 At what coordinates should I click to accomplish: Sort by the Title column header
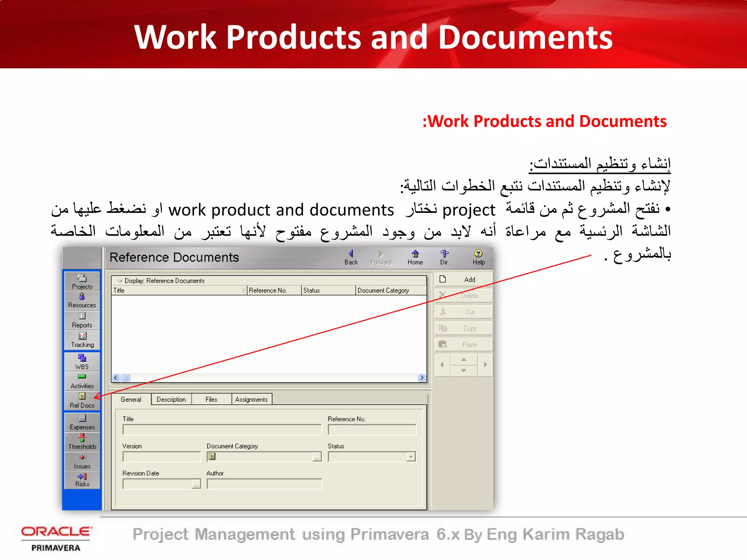(179, 291)
